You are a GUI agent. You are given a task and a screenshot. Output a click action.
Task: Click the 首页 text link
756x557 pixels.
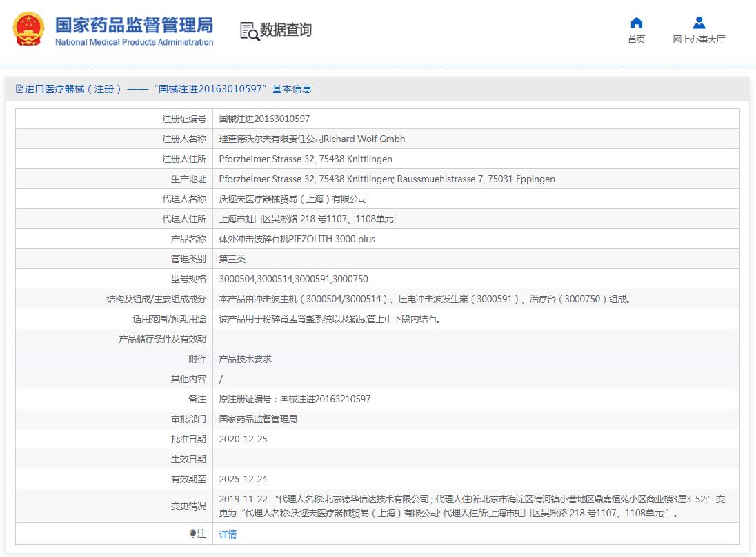click(637, 39)
